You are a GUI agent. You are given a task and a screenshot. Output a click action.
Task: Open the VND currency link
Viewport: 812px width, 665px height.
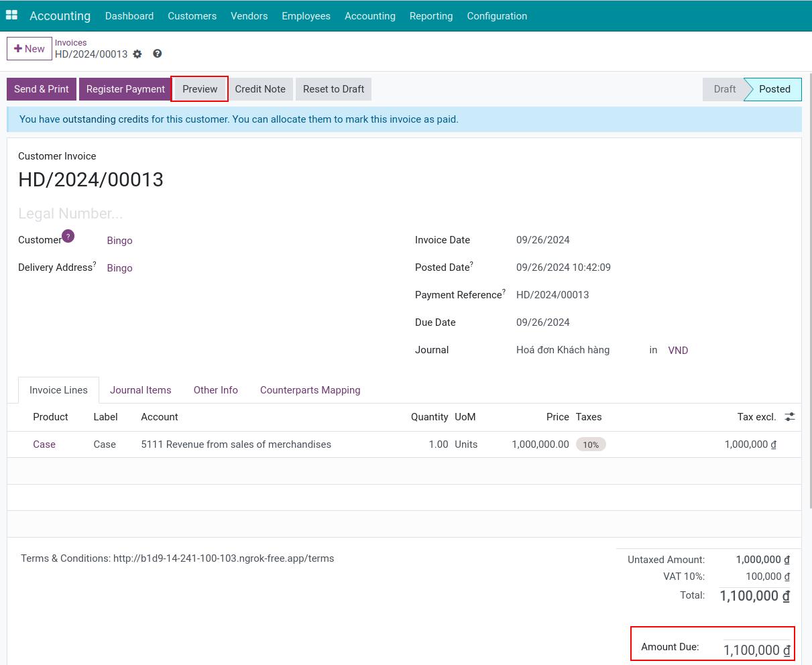click(x=678, y=351)
